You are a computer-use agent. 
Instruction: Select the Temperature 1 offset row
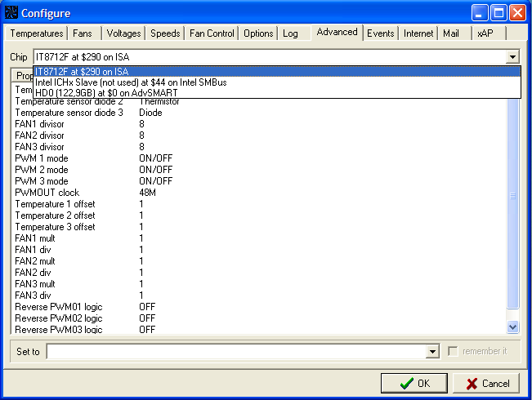(x=260, y=204)
